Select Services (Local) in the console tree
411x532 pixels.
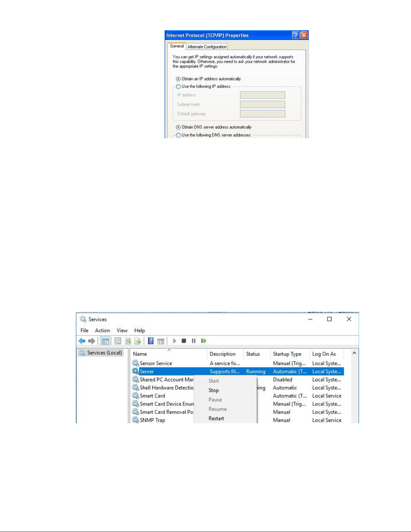pyautogui.click(x=104, y=353)
